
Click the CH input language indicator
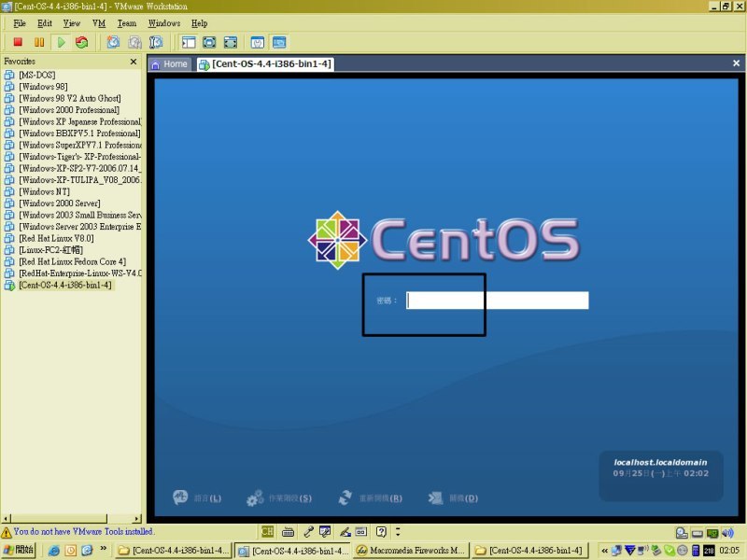pyautogui.click(x=268, y=531)
